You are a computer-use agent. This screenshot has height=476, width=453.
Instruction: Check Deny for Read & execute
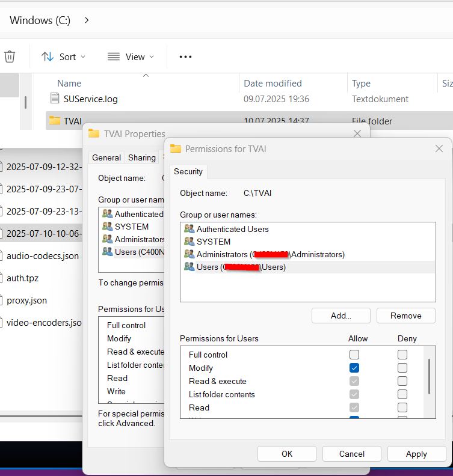pyautogui.click(x=402, y=381)
